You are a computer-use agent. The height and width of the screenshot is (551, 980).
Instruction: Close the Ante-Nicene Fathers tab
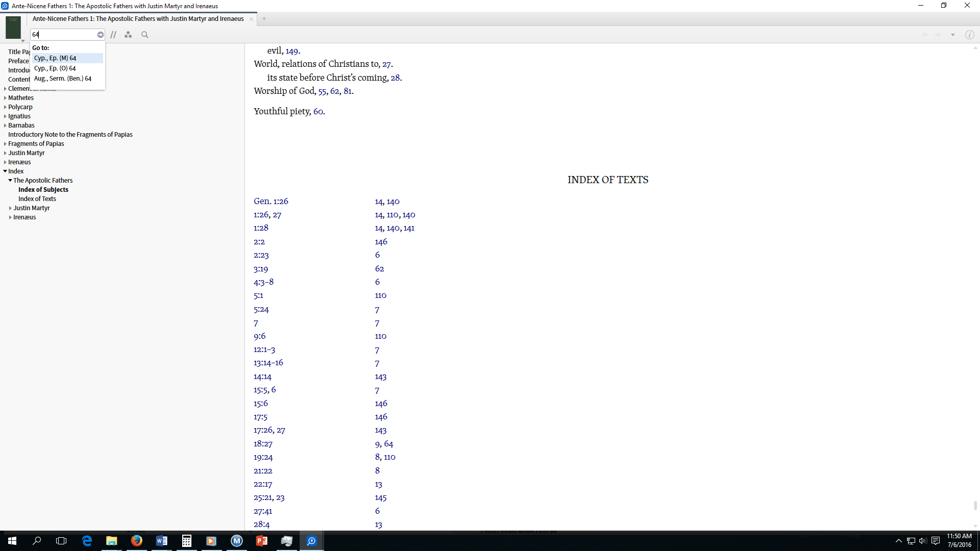point(251,19)
